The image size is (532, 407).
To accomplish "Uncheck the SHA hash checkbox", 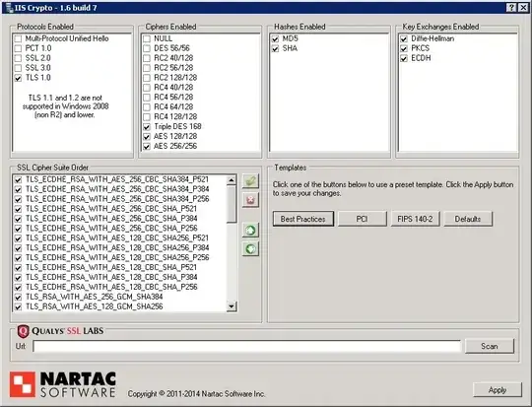I will pyautogui.click(x=275, y=48).
